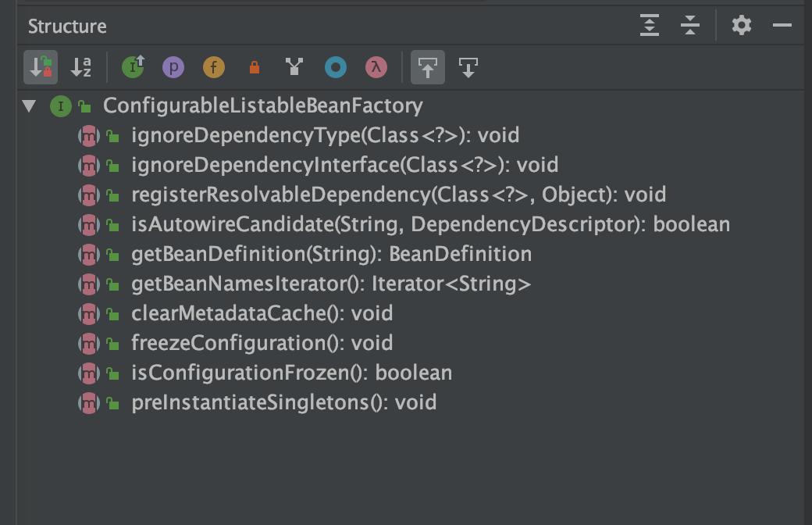This screenshot has width=812, height=525.
Task: Select the freezeConfiguration() method
Action: coord(262,343)
